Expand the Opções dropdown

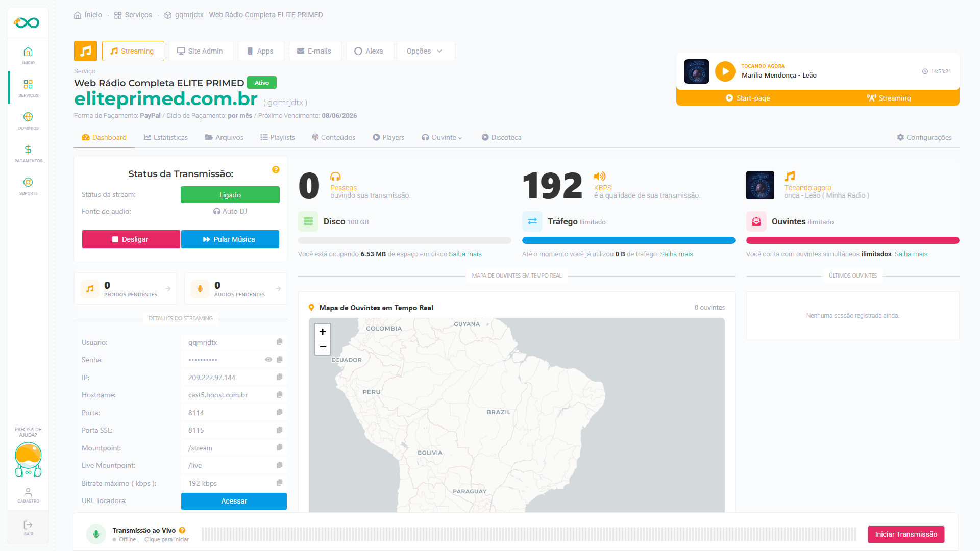point(425,51)
